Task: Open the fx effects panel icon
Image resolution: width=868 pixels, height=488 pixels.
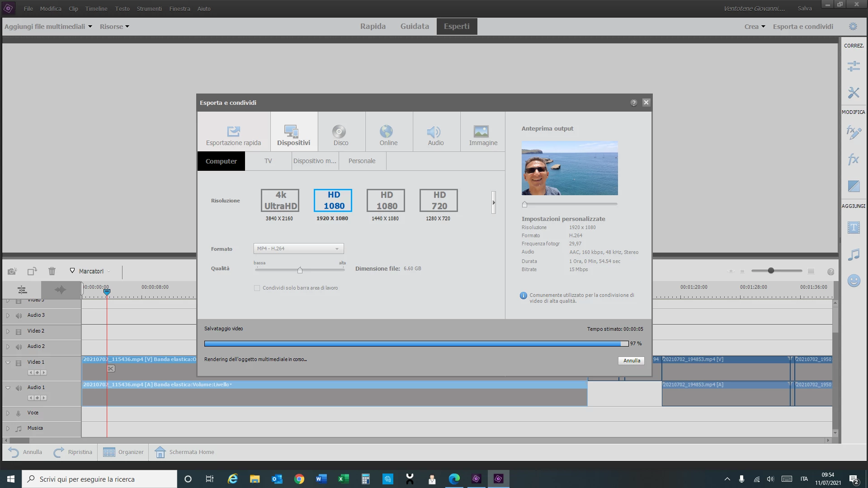Action: click(x=853, y=160)
